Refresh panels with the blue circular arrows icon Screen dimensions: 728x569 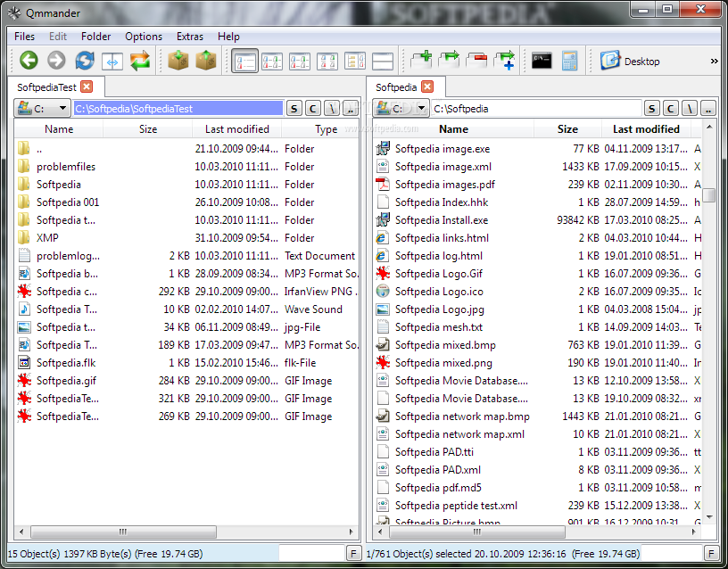[85, 61]
